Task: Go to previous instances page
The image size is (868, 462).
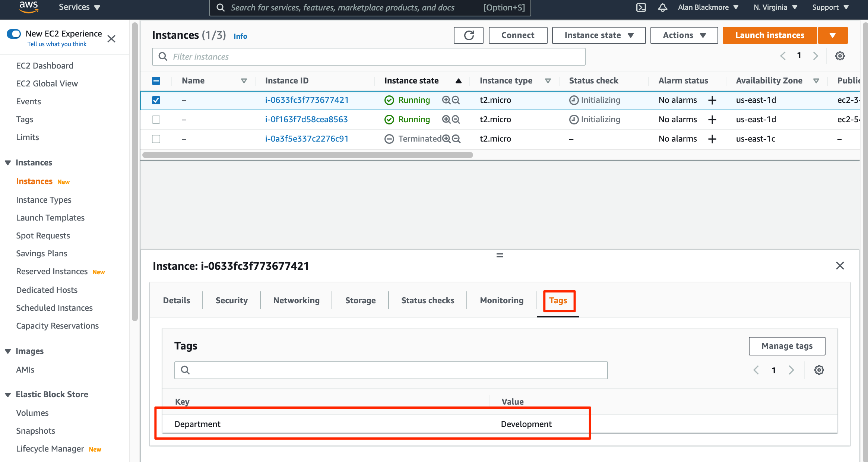Action: tap(783, 56)
